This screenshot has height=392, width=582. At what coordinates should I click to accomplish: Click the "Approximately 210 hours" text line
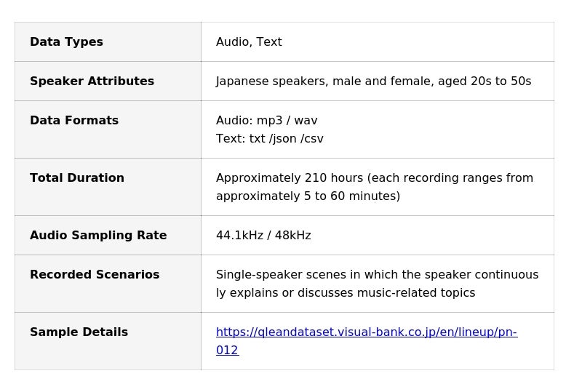click(x=374, y=178)
